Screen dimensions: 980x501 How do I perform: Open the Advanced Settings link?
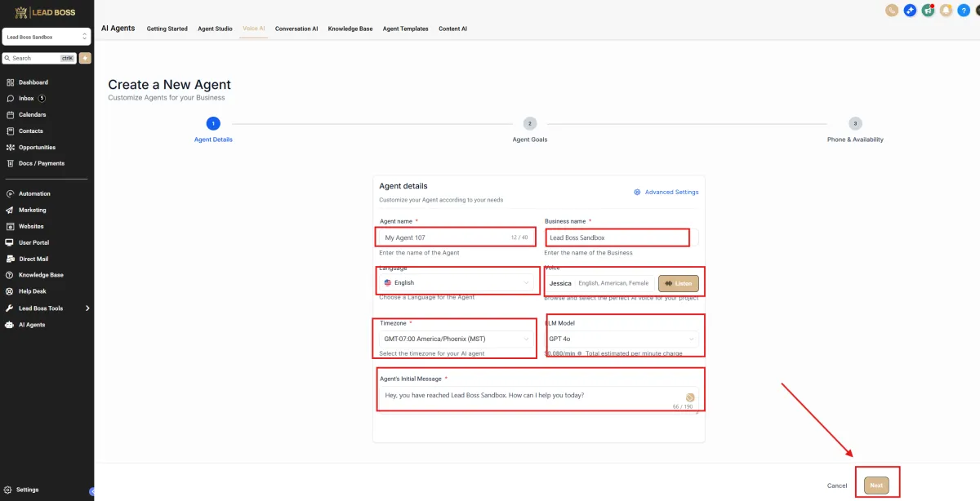coord(671,193)
